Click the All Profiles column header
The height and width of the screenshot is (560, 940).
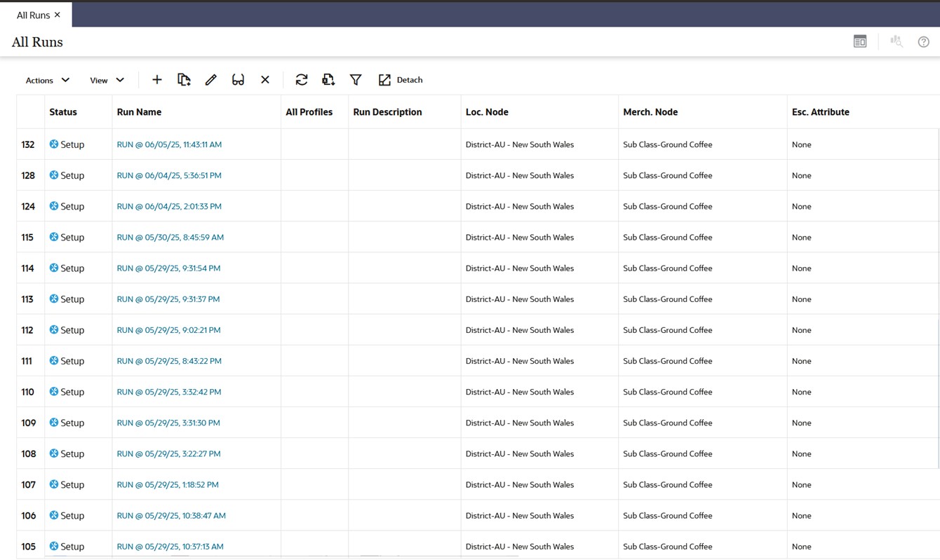click(309, 111)
